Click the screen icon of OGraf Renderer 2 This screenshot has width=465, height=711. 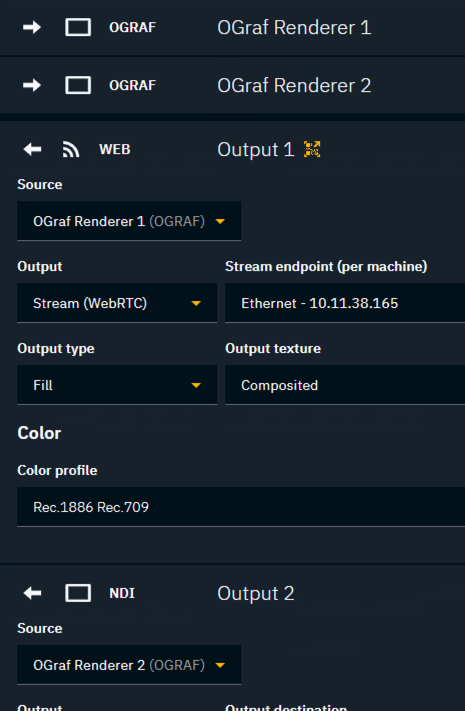coord(78,85)
